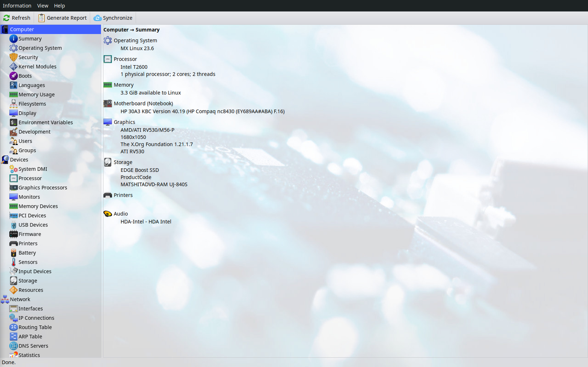Open the Users icon

click(13, 141)
